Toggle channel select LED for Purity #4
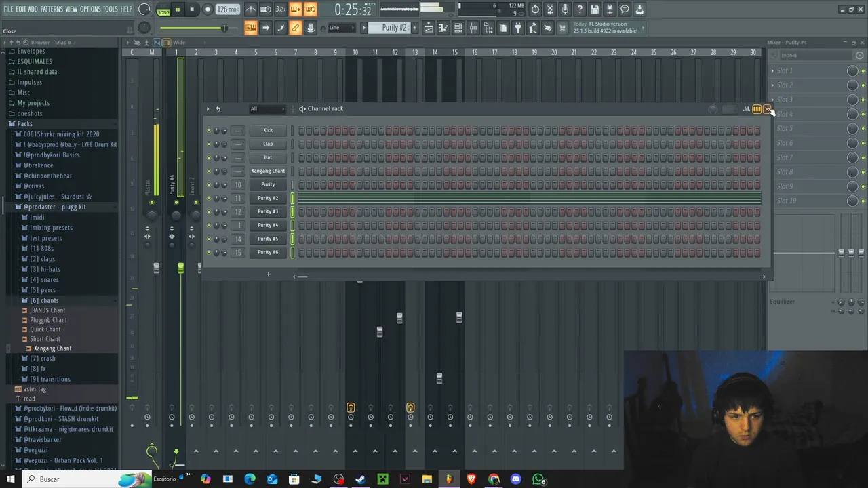Screen dimensions: 868x488 click(x=293, y=225)
